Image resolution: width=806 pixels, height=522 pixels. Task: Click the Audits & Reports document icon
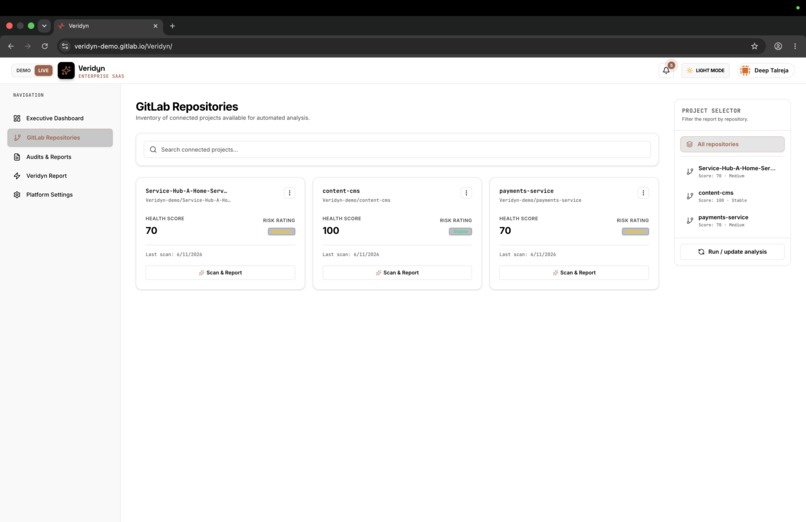click(x=17, y=157)
